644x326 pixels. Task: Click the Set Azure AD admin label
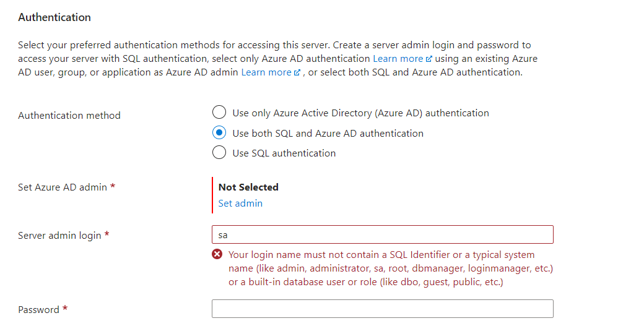click(63, 187)
